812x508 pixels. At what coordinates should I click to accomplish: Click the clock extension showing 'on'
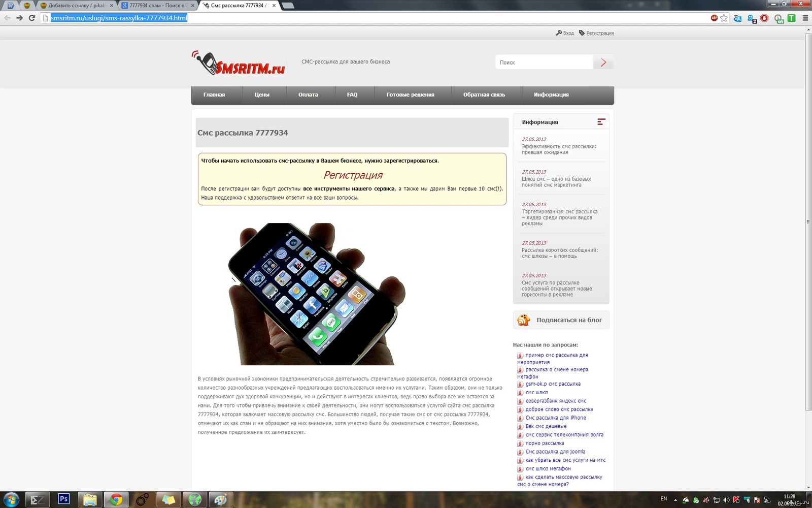[779, 19]
